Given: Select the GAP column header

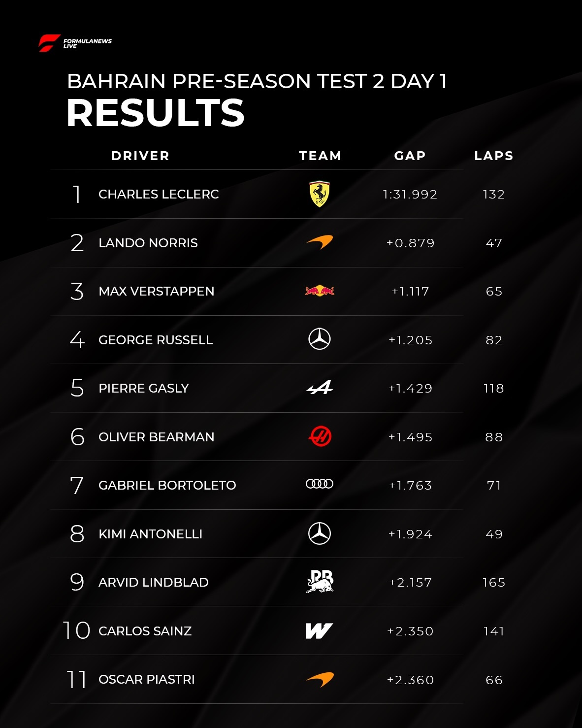Looking at the screenshot, I should point(410,156).
